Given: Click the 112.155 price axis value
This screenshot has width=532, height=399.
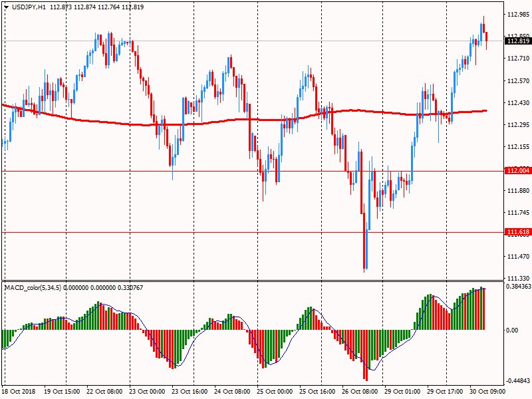Looking at the screenshot, I should click(x=518, y=147).
